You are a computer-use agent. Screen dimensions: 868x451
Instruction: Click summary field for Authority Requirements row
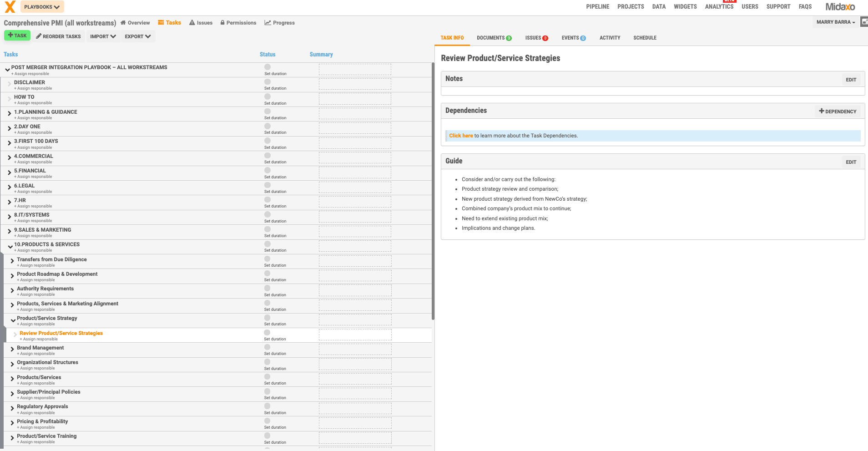355,291
